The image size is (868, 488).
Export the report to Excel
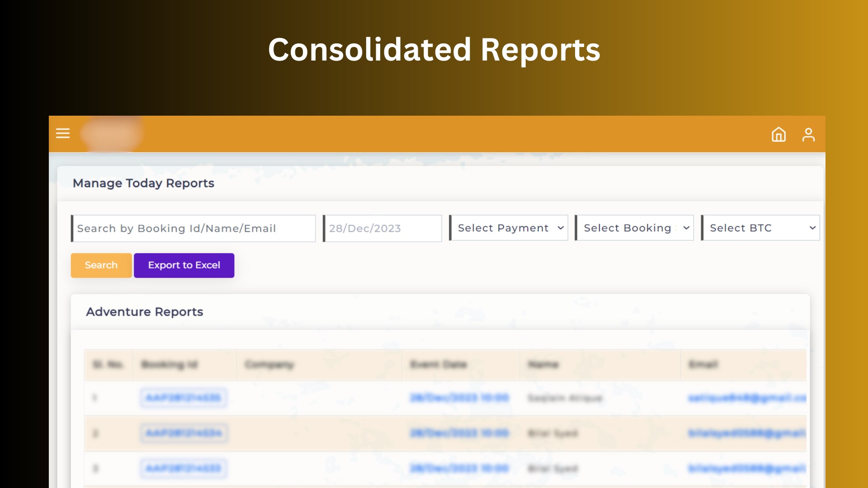click(184, 265)
